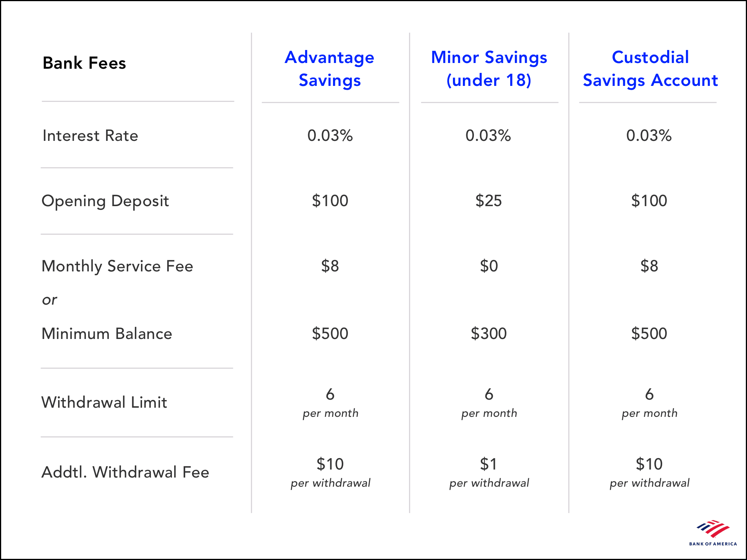Click the Addtl. Withdrawal Fee label
The image size is (747, 560).
pos(125,472)
